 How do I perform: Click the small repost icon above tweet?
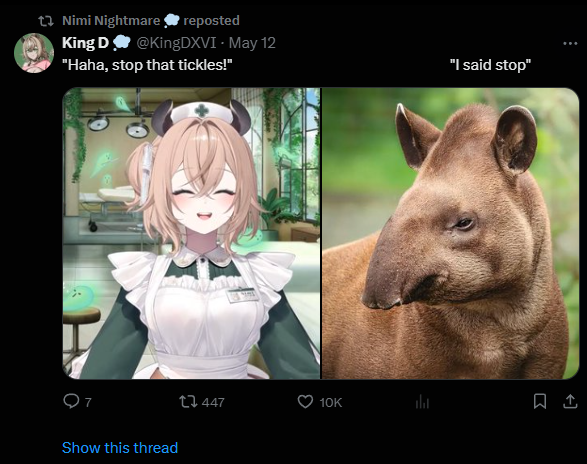[x=46, y=21]
